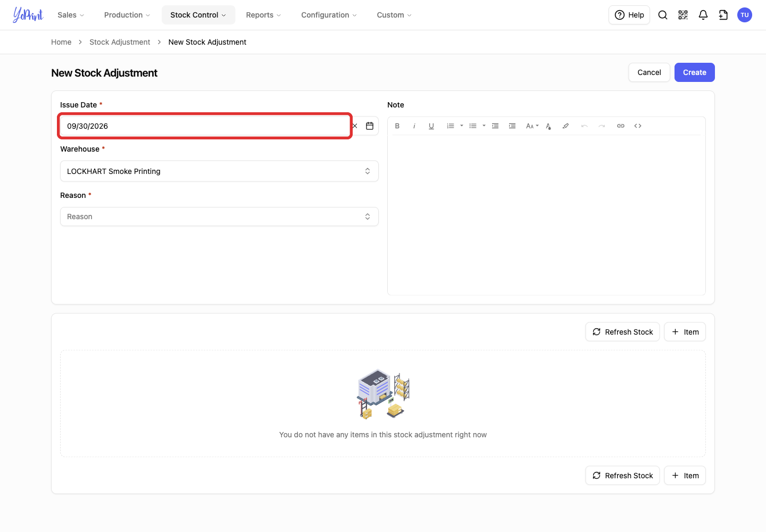Open the Reason dropdown
The height and width of the screenshot is (532, 766).
tap(219, 217)
